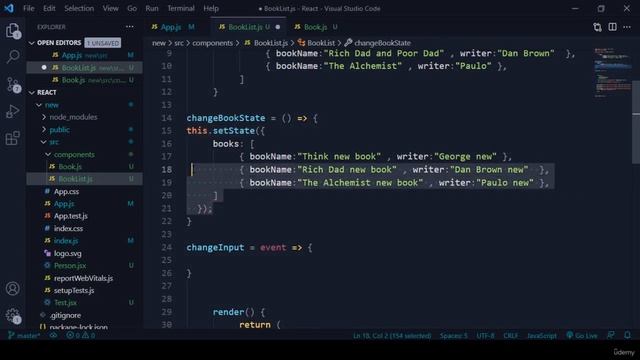
Task: Split the editor to the right
Action: pos(612,27)
